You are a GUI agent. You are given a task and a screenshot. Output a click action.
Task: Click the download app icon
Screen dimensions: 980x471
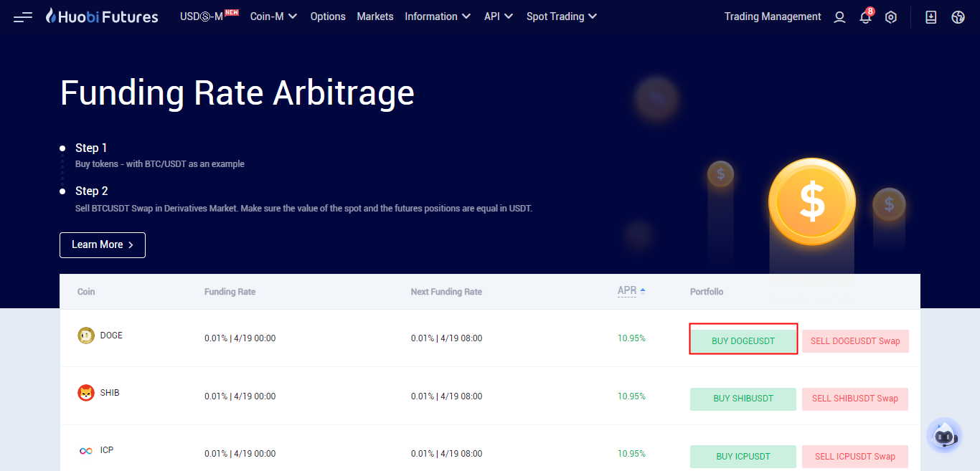tap(931, 17)
